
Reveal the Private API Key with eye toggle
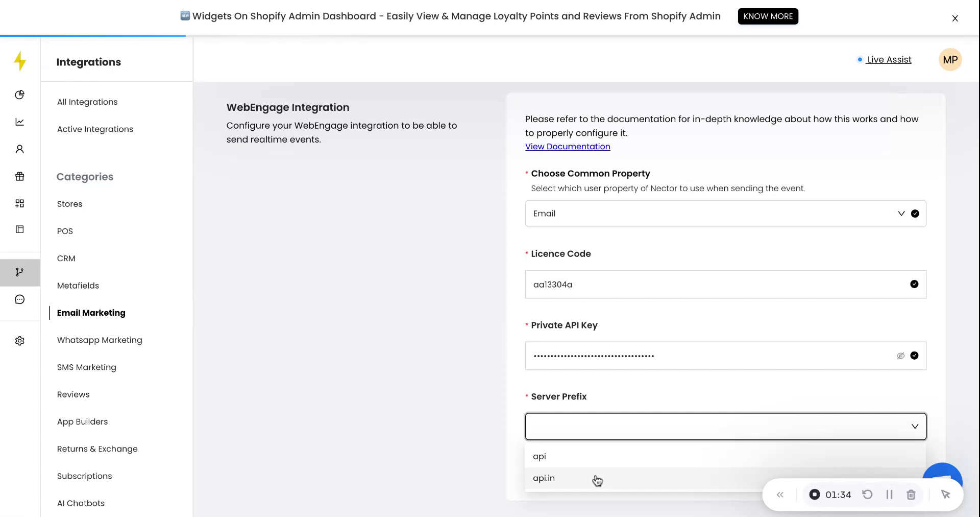coord(900,356)
